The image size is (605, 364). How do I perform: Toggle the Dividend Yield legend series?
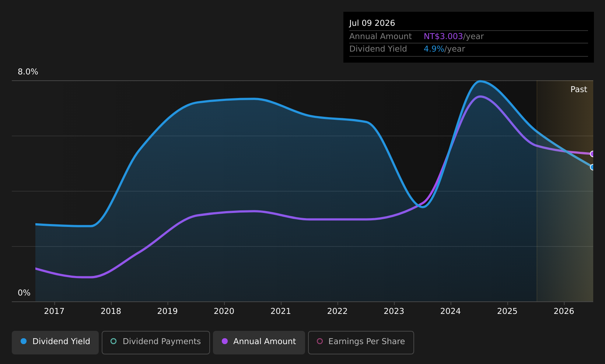[x=55, y=342]
